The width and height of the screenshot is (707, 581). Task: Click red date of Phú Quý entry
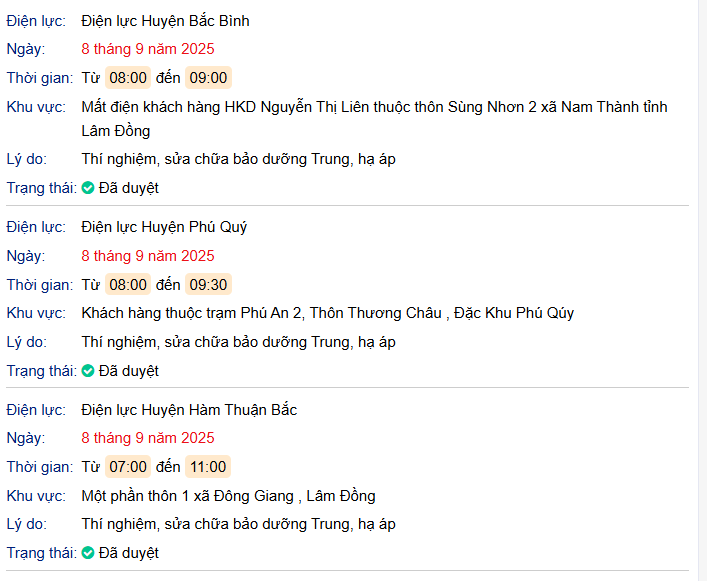click(148, 256)
